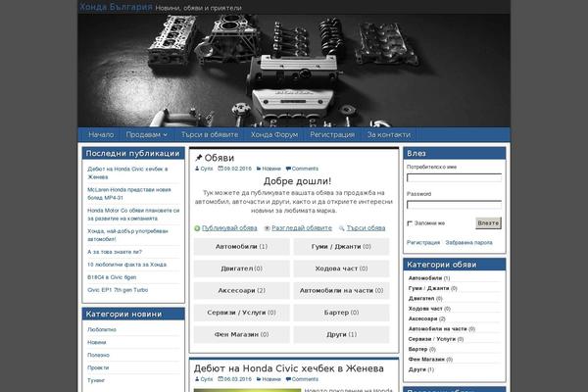Open the Публикувай обява link
Image resolution: width=588 pixels, height=392 pixels.
[229, 228]
